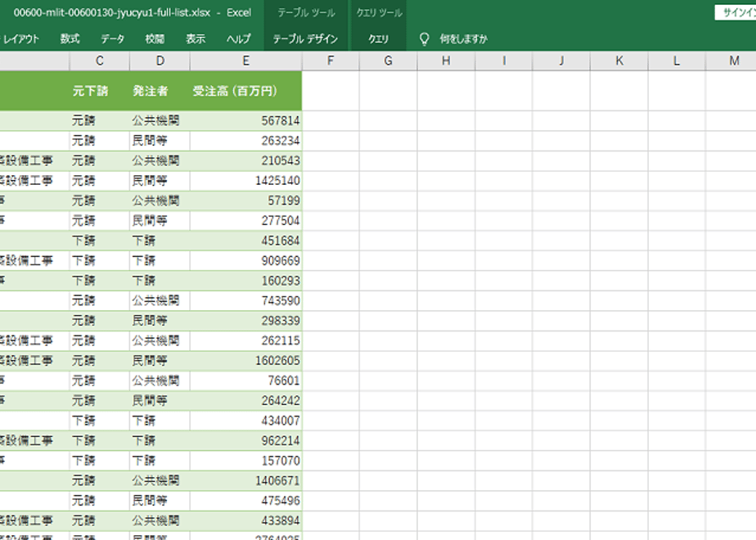Viewport: 756px width, 540px height.
Task: Select column F header
Action: [331, 61]
